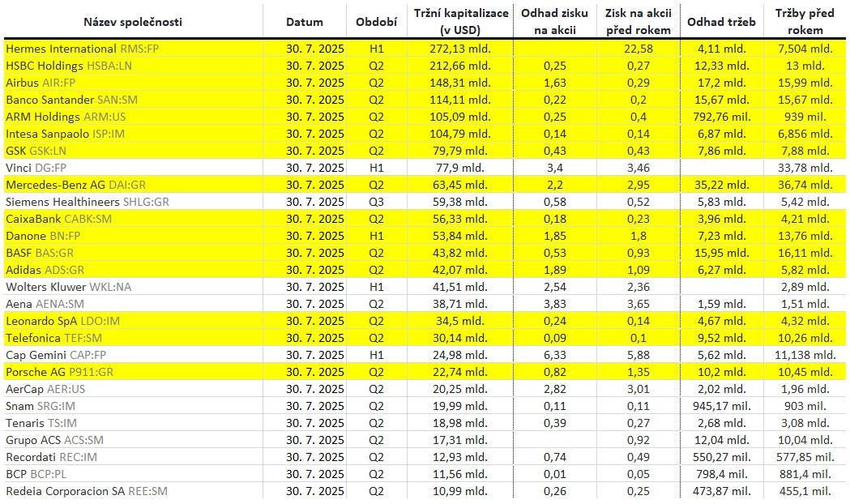Select the Recordati REC:IM company cell
Screen dimensions: 850x504
click(134, 457)
